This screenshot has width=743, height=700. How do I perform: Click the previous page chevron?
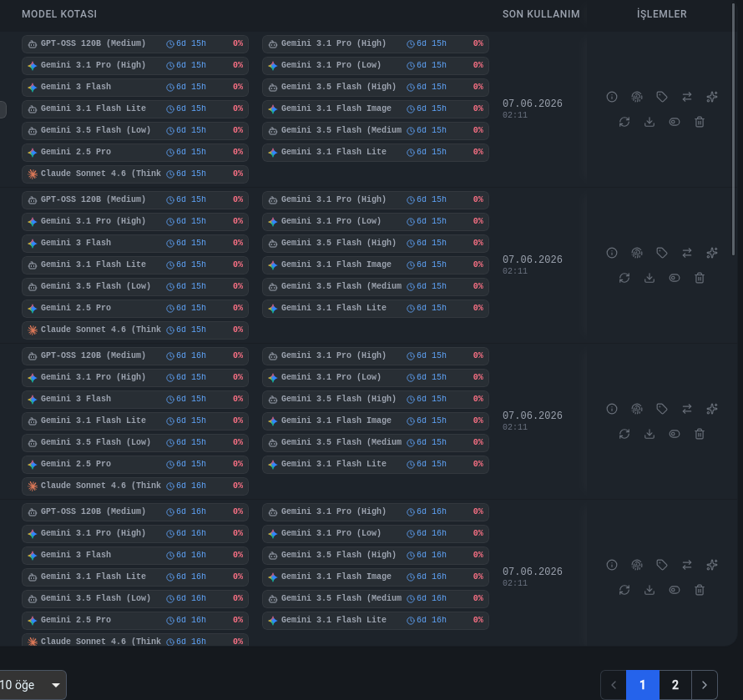pyautogui.click(x=614, y=685)
